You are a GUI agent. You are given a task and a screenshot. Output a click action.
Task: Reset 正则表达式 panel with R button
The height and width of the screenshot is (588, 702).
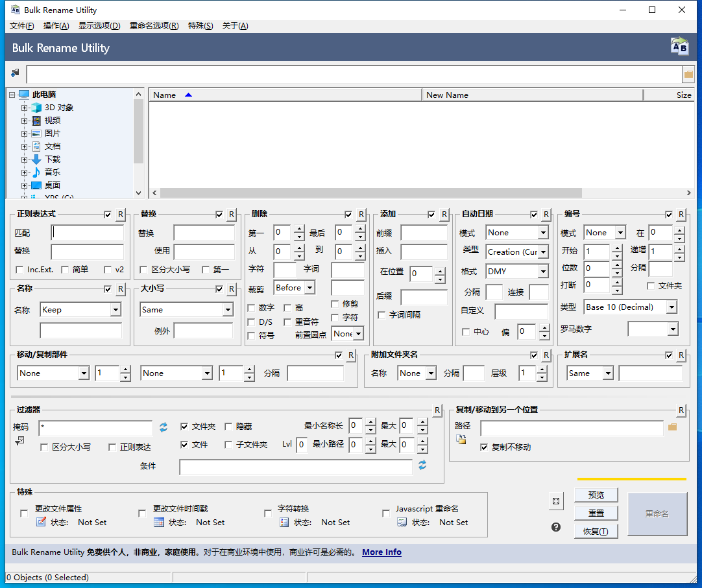pos(121,215)
